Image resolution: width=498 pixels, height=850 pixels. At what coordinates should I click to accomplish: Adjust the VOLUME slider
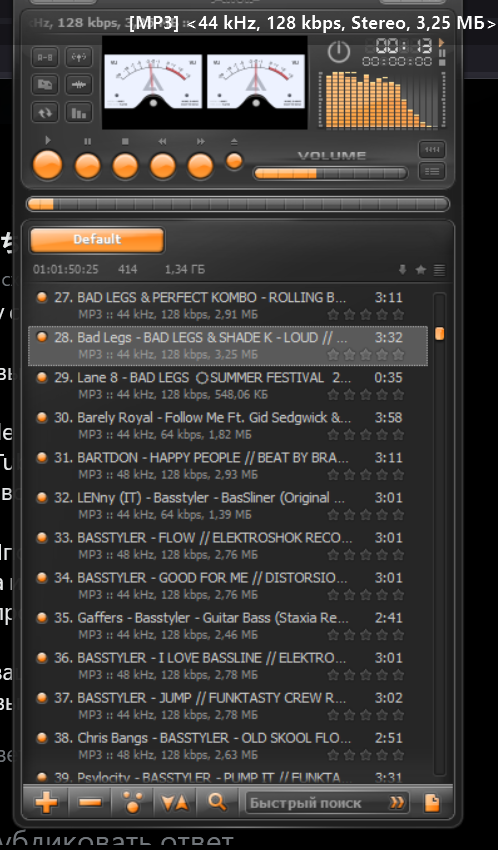tap(331, 173)
